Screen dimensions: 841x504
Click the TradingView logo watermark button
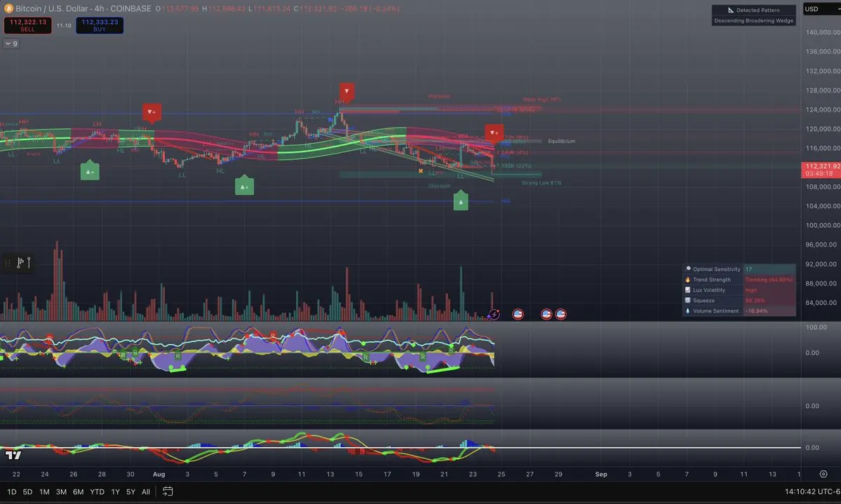(x=13, y=455)
